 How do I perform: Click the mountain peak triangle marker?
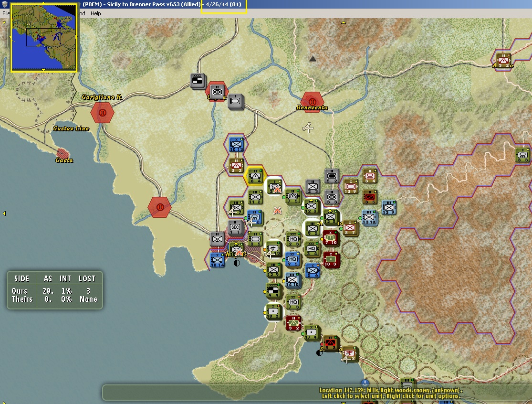[313, 59]
